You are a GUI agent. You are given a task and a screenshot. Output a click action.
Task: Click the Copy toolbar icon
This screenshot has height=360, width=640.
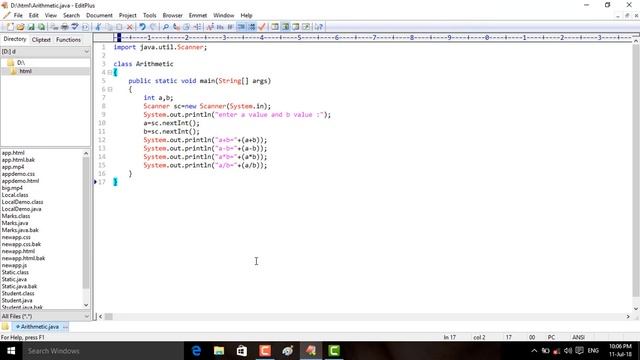pyautogui.click(x=109, y=27)
